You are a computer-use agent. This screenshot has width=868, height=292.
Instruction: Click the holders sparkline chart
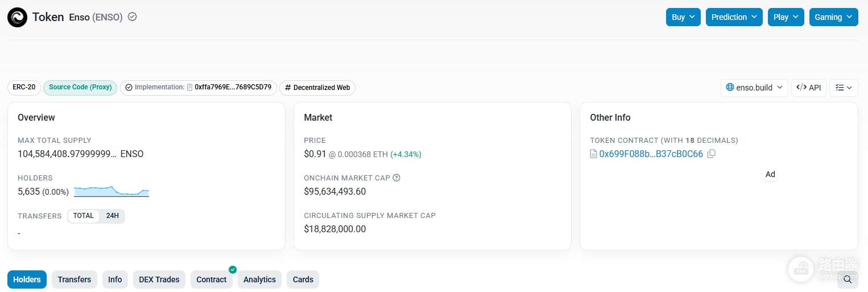(x=111, y=191)
